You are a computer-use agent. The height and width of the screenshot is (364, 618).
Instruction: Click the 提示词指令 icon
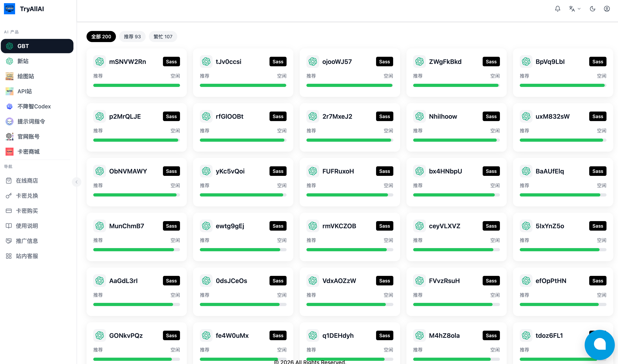10,121
